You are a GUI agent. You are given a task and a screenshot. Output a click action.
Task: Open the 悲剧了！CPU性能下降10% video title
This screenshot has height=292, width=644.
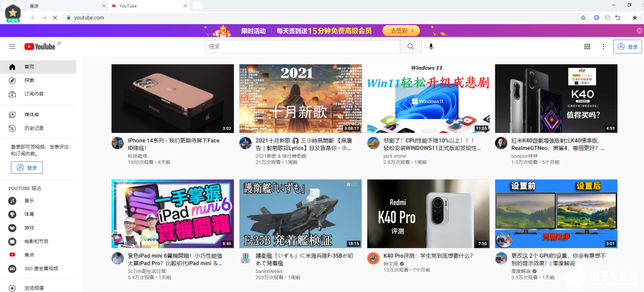click(x=432, y=144)
